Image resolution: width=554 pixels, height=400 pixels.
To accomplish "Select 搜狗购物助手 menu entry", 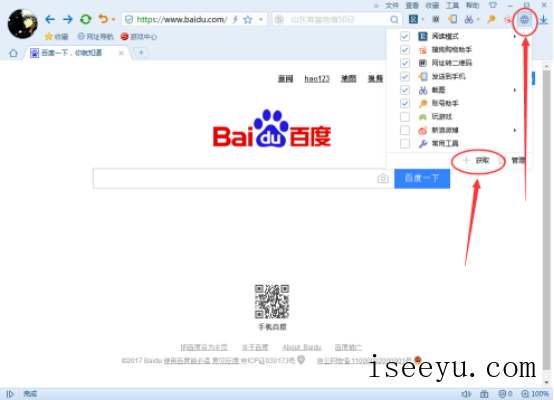I will [452, 50].
